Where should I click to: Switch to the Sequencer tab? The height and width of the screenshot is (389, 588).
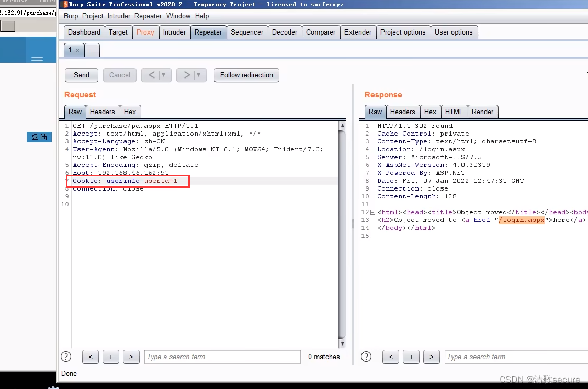point(247,32)
